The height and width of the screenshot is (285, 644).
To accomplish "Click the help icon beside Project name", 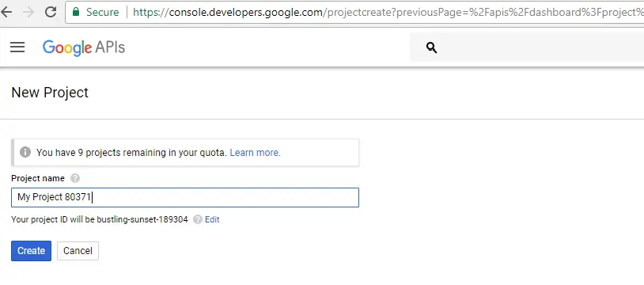I will pyautogui.click(x=74, y=178).
